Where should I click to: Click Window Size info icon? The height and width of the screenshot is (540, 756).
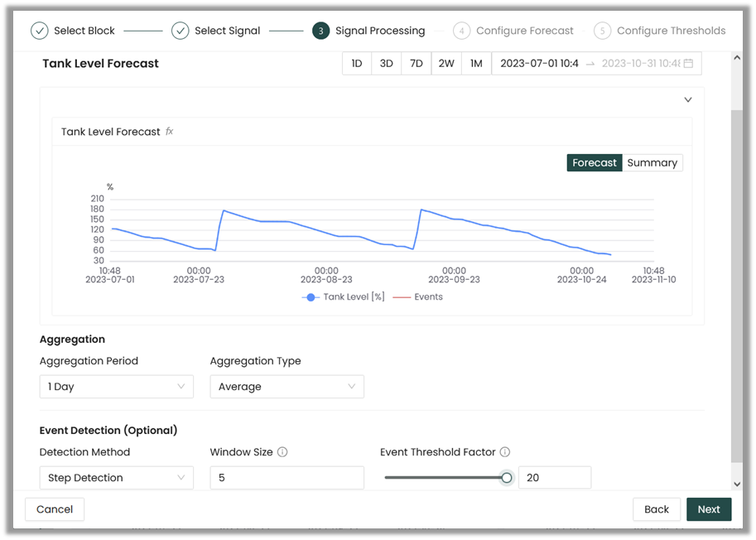(x=282, y=452)
